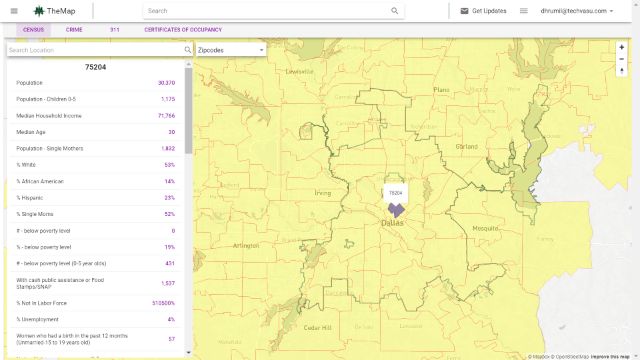The image size is (640, 360).
Task: Select the Median Age row
Action: [96, 132]
